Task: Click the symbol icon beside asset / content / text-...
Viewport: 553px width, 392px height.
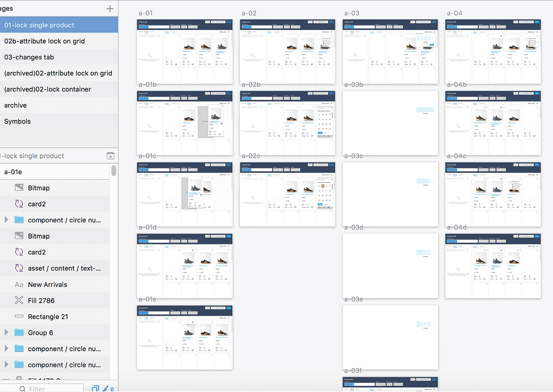Action: [19, 268]
